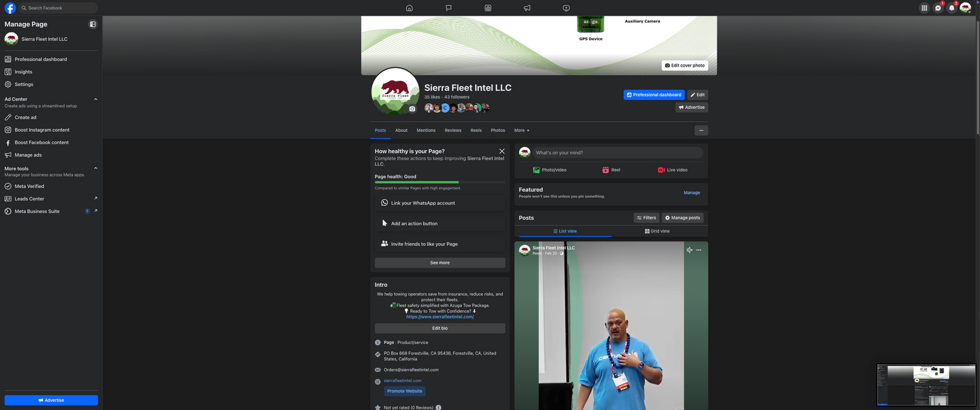Open Boost Instagram content

[x=51, y=130]
